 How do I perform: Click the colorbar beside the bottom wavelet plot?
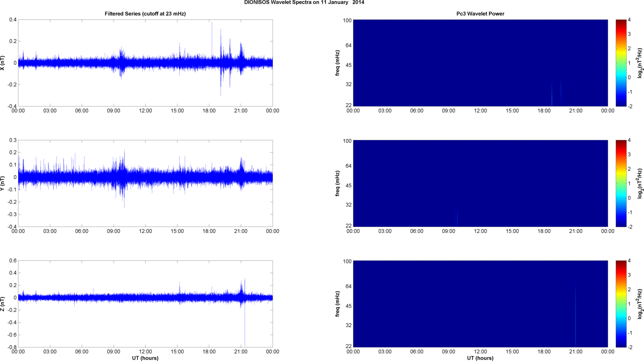pos(621,304)
